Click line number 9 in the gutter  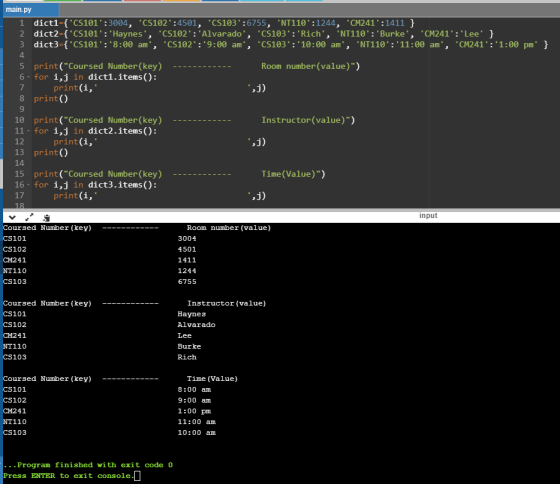coord(21,109)
